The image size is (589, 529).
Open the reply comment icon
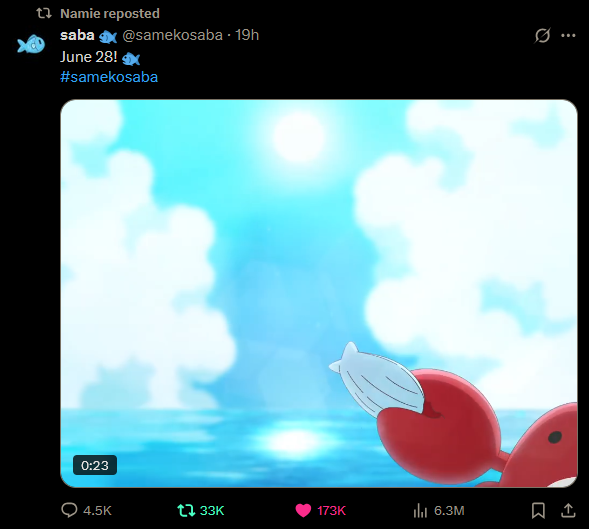(x=69, y=510)
